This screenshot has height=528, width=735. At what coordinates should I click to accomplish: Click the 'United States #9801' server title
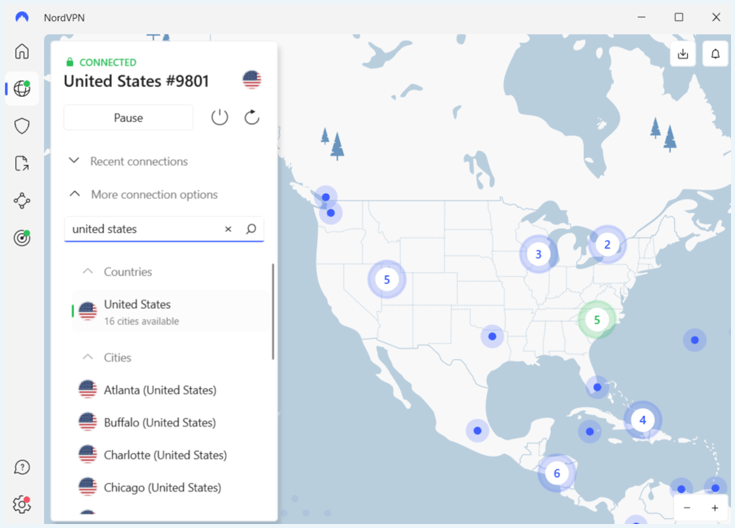tap(136, 81)
